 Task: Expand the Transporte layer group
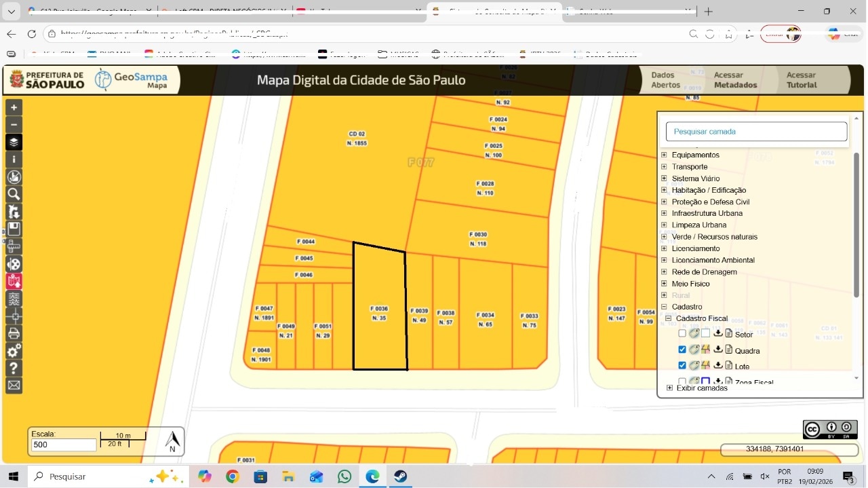(665, 167)
